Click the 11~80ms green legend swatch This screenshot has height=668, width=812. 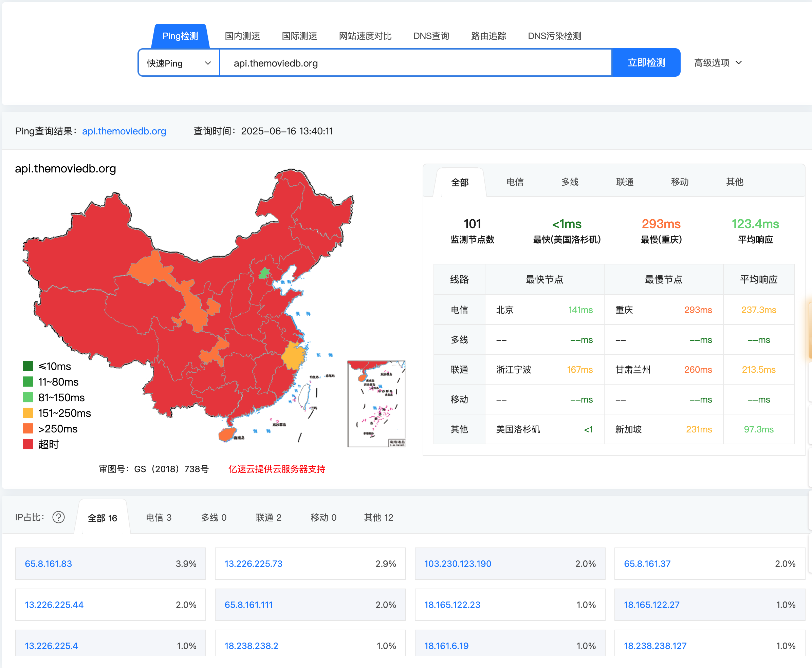(x=28, y=382)
